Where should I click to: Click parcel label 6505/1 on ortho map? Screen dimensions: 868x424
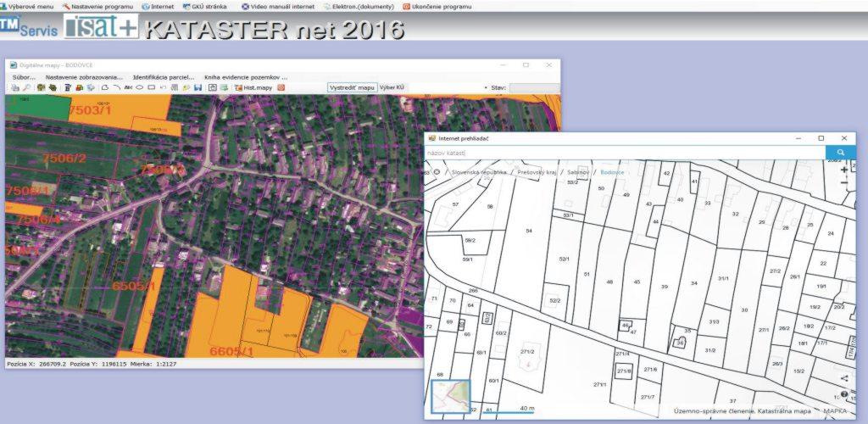[x=133, y=286]
